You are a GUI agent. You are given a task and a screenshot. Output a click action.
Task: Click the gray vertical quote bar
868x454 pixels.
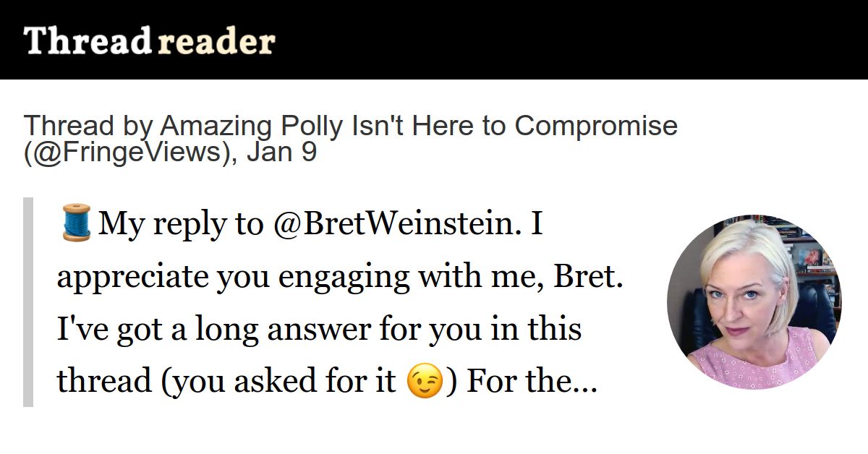pyautogui.click(x=28, y=302)
